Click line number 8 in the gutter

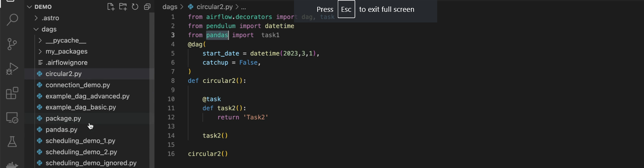tap(173, 81)
